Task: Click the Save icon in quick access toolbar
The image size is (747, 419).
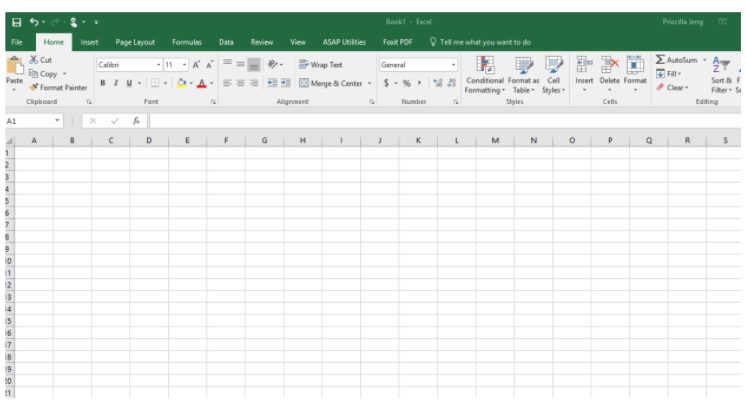Action: tap(17, 22)
